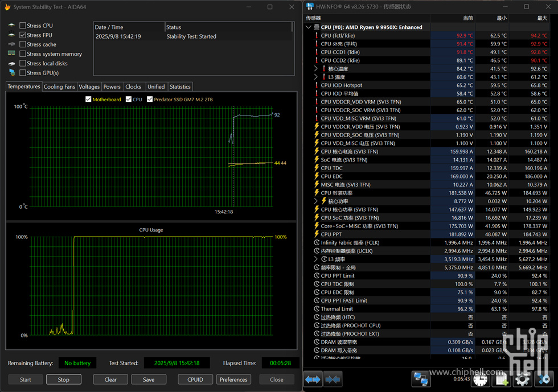This screenshot has width=558, height=392.
Task: Collapse the CPU [#0] AMD Ryzen 9 9950X group
Action: (x=309, y=27)
